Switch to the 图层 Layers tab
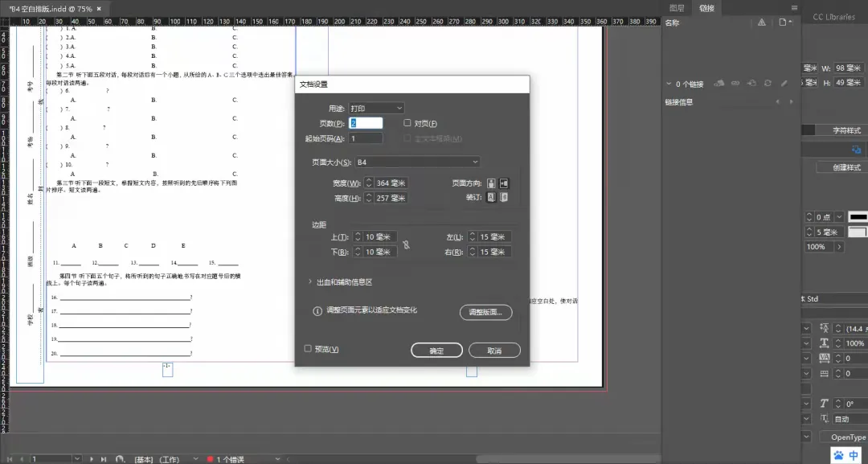Viewport: 868px width, 464px height. coord(677,8)
